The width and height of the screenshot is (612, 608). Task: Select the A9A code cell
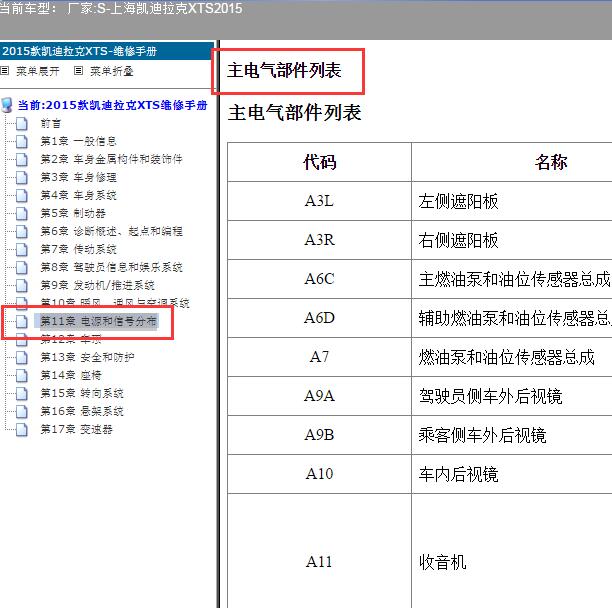tap(319, 396)
